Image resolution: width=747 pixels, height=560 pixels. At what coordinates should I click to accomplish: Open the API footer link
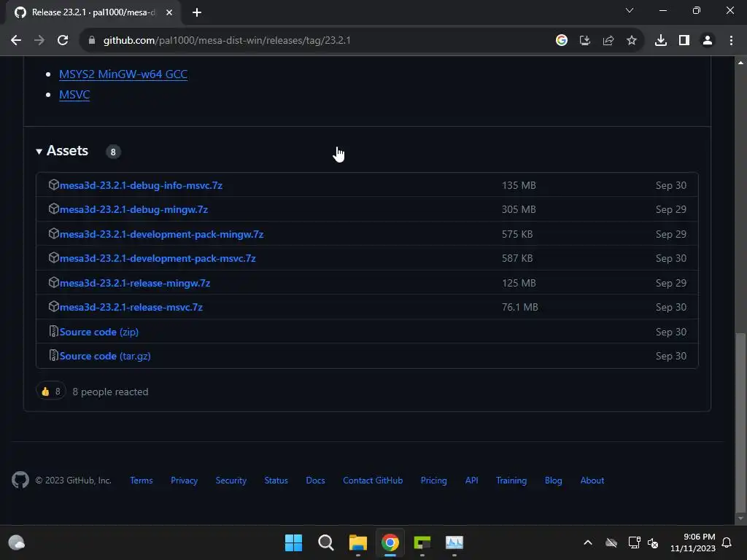472,481
